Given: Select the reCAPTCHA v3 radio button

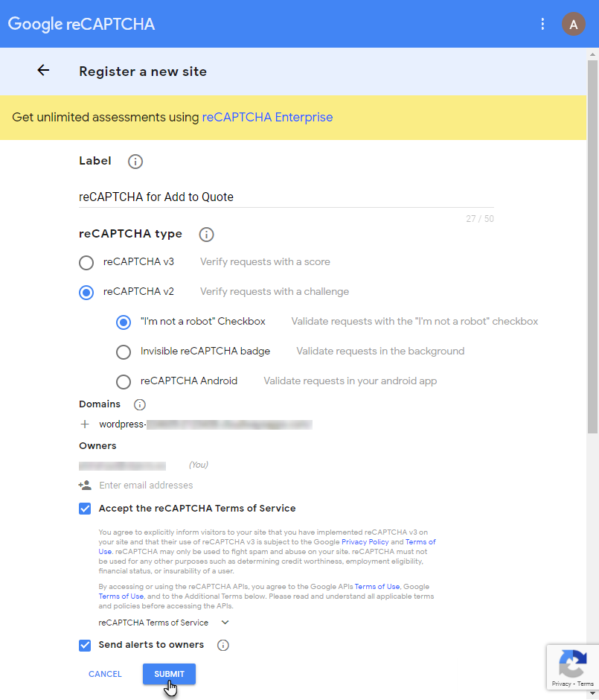Looking at the screenshot, I should 86,262.
